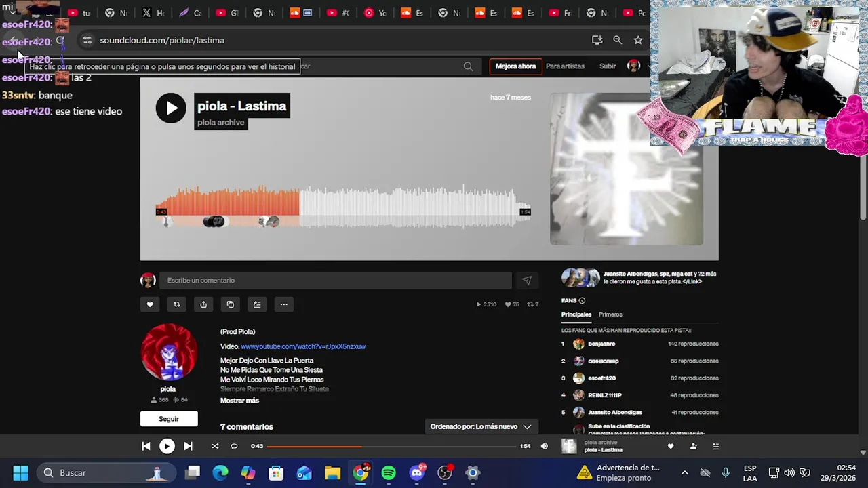Open Discord from the taskbar
This screenshot has width=868, height=488.
pyautogui.click(x=417, y=473)
